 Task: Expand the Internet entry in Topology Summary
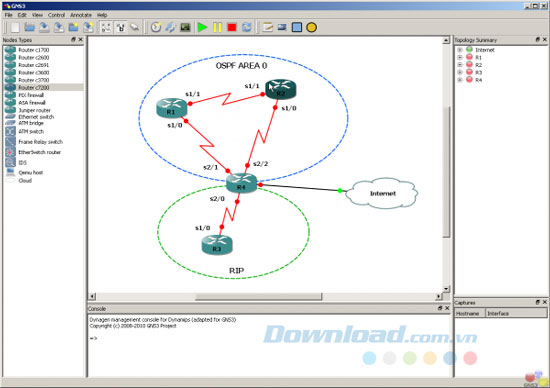(x=460, y=50)
